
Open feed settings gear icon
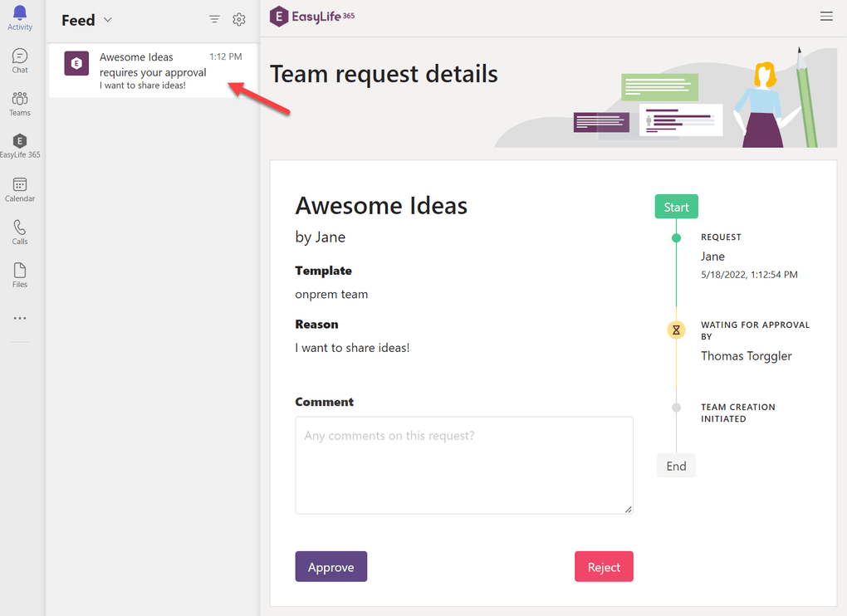[239, 20]
